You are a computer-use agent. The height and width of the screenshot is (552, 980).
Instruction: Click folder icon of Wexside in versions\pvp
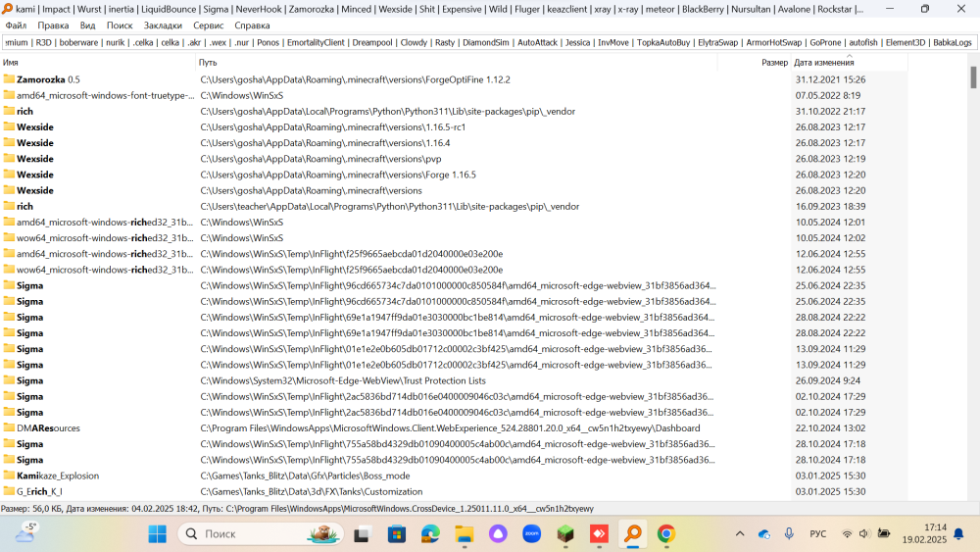(9, 159)
